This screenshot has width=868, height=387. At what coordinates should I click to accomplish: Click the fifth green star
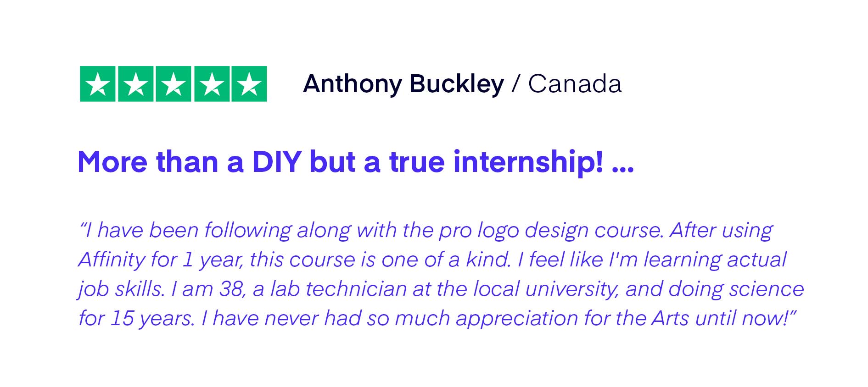click(249, 84)
